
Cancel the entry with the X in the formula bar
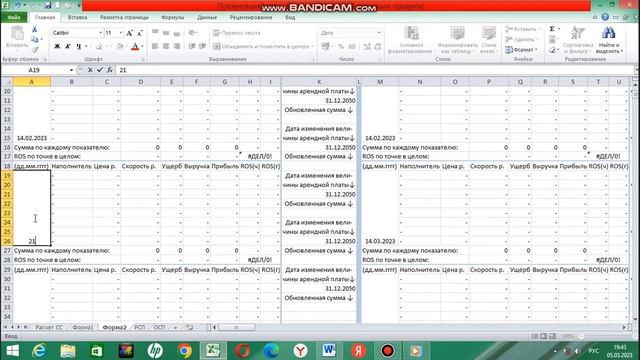[x=90, y=70]
